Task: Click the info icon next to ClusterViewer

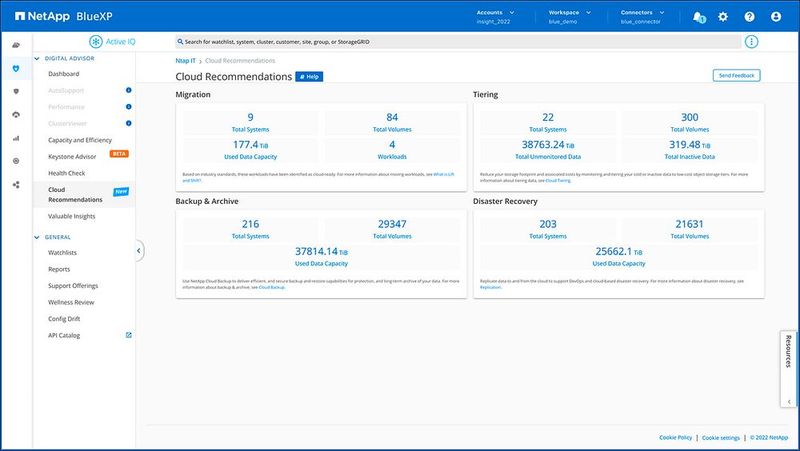Action: [129, 123]
